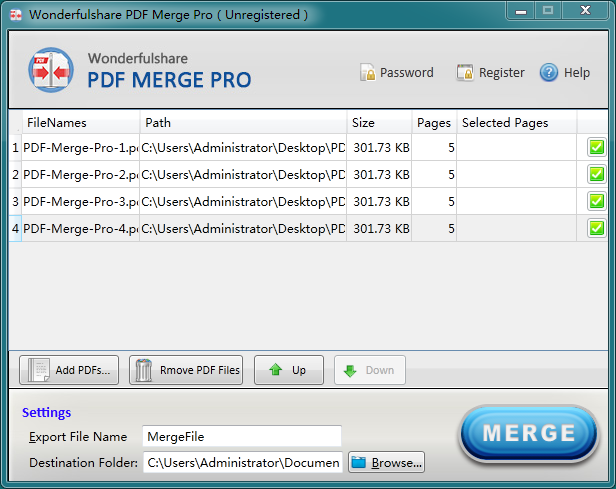Viewport: 616px width, 489px height.
Task: Click the greyed Down button
Action: click(x=369, y=370)
